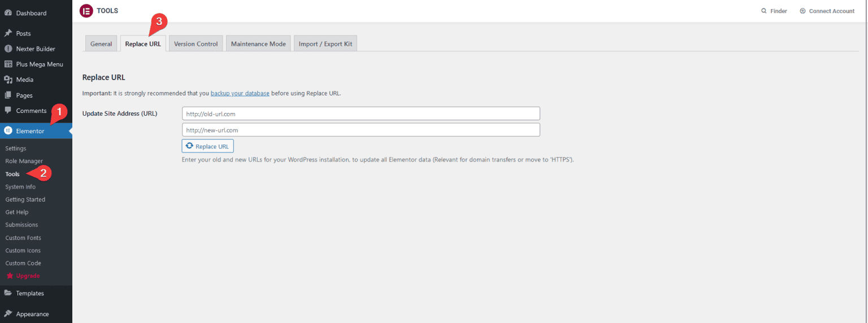The image size is (868, 323).
Task: Click the Appearance paintbrush icon
Action: (8, 314)
